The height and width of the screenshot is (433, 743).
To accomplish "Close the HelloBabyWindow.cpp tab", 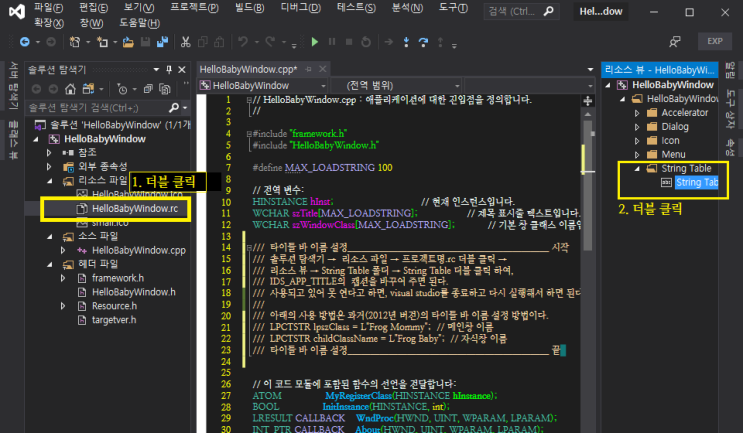I will (322, 70).
